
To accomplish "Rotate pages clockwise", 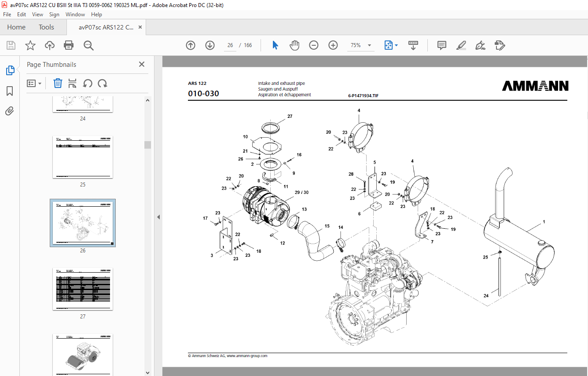I will click(x=103, y=83).
